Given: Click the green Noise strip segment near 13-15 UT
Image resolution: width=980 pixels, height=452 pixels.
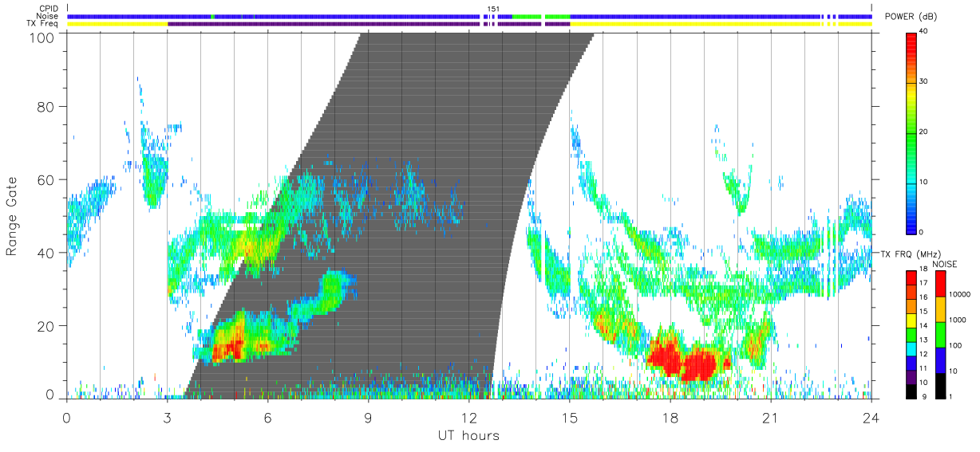Looking at the screenshot, I should click(541, 16).
